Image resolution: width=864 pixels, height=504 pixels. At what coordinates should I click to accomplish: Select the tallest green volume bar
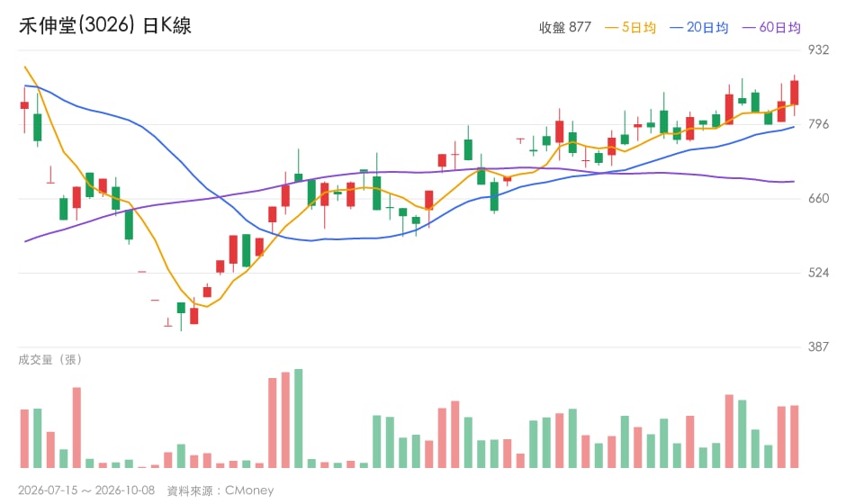point(298,418)
